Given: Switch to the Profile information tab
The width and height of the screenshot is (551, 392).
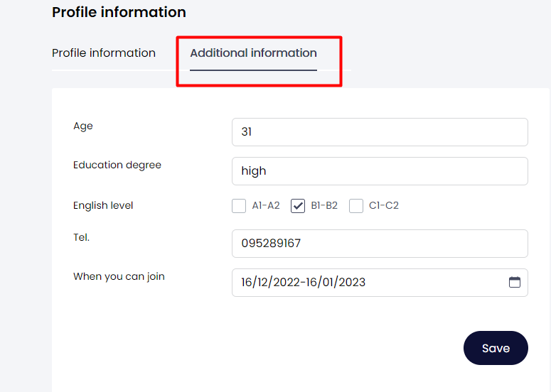Looking at the screenshot, I should (104, 53).
